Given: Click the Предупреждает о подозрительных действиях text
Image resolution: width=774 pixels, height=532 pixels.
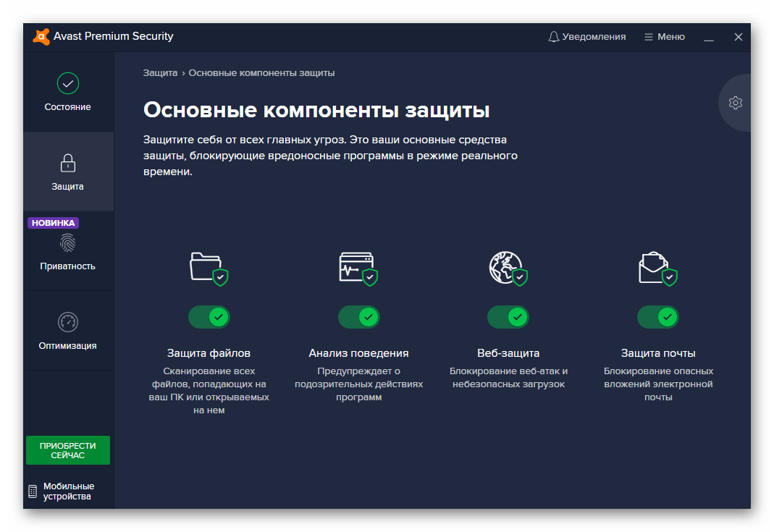Looking at the screenshot, I should click(x=359, y=384).
